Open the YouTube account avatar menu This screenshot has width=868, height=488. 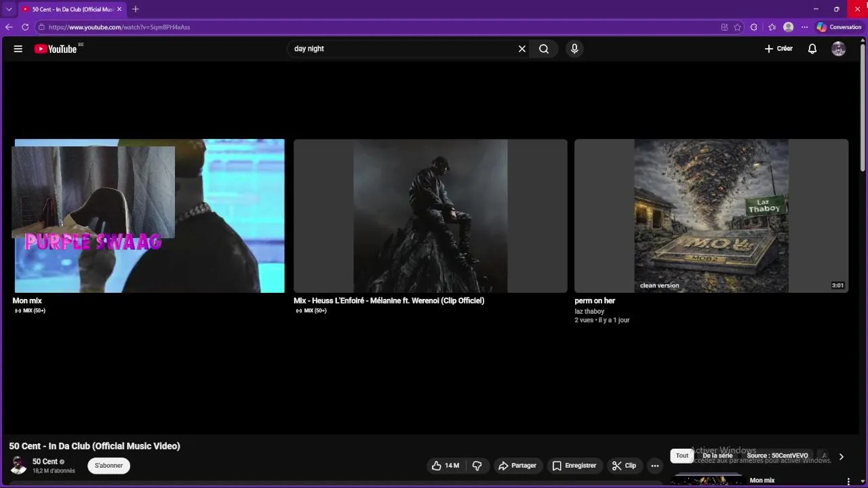(839, 49)
